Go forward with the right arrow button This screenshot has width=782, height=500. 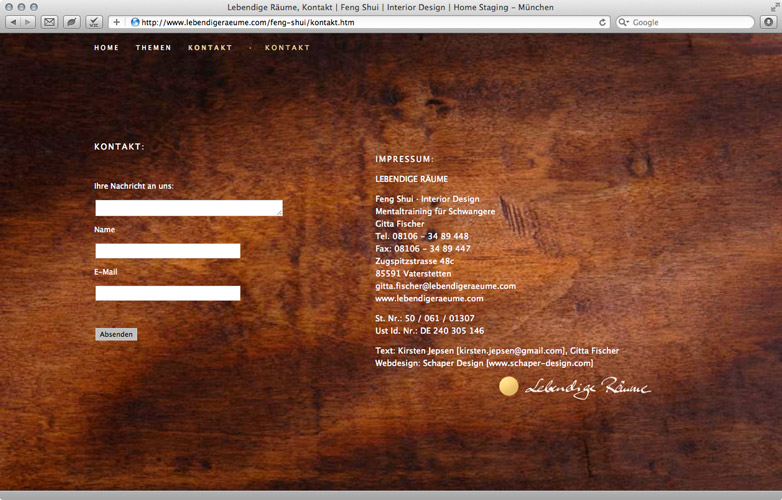(x=28, y=22)
